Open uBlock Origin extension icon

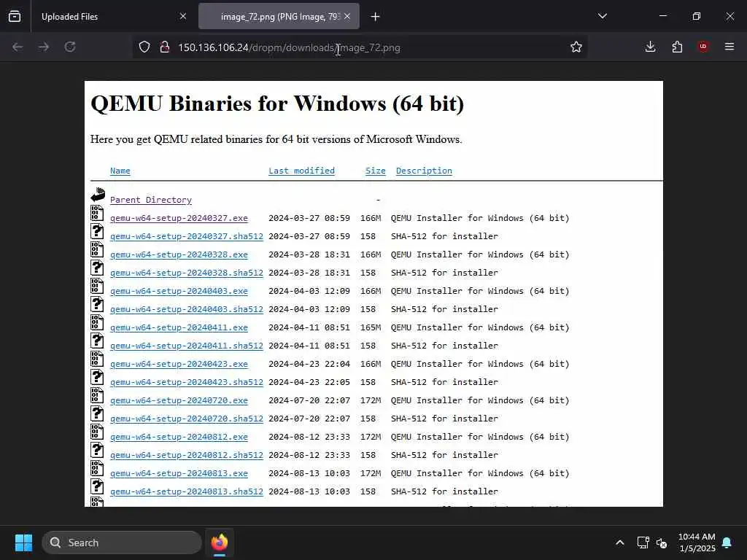pos(703,47)
